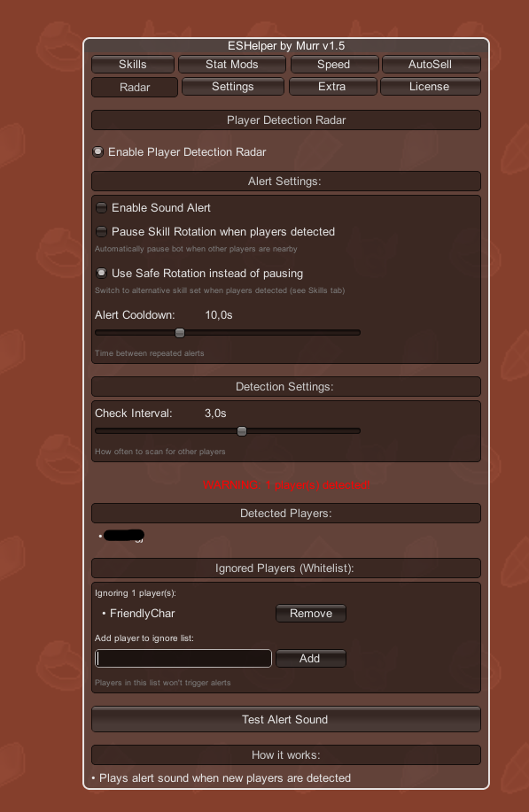
Task: Focus the ignore list player name field
Action: (x=183, y=659)
